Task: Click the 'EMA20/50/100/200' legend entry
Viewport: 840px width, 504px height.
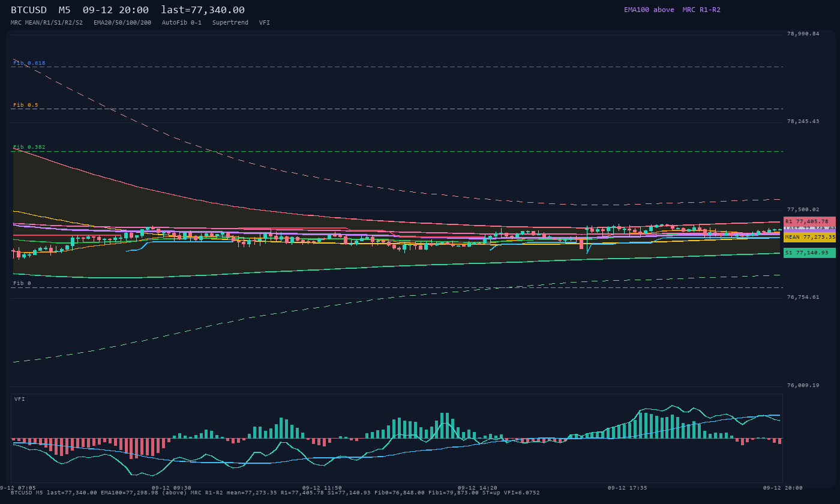Action: click(x=122, y=23)
